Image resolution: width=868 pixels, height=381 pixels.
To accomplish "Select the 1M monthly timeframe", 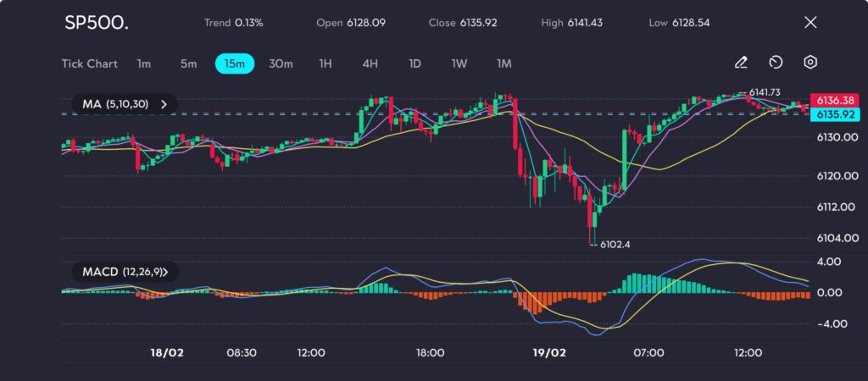I will point(504,63).
